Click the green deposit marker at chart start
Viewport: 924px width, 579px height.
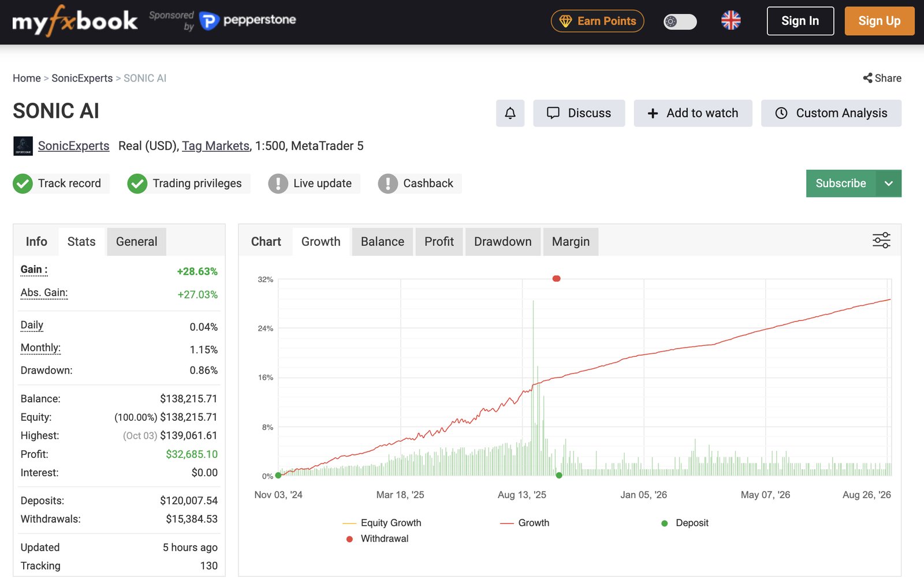[x=278, y=476]
